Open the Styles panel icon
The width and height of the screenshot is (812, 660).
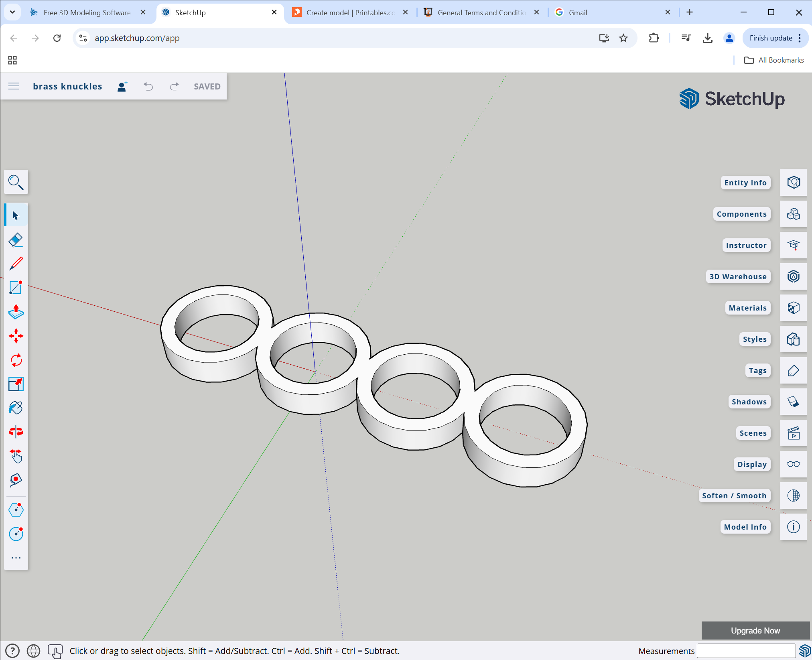pos(793,339)
